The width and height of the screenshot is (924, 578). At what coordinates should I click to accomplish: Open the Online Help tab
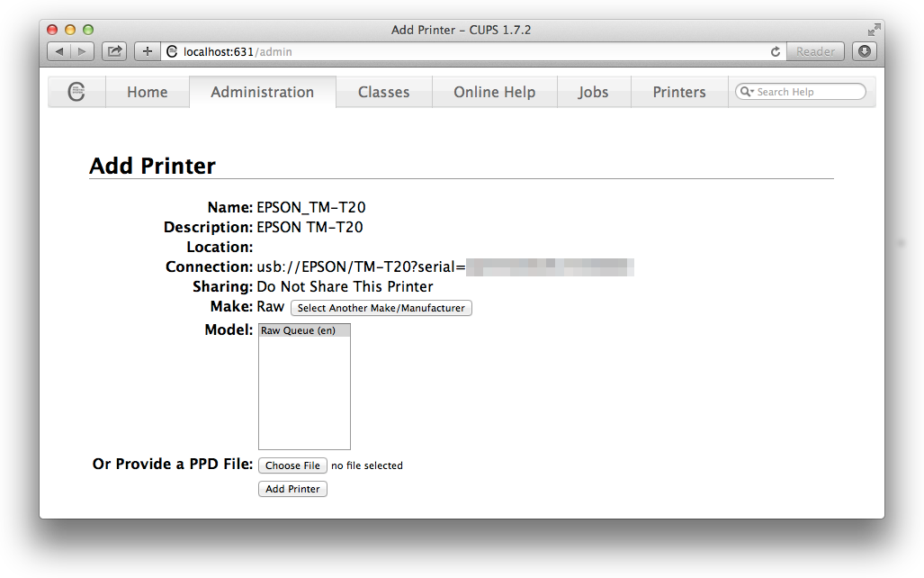(494, 92)
